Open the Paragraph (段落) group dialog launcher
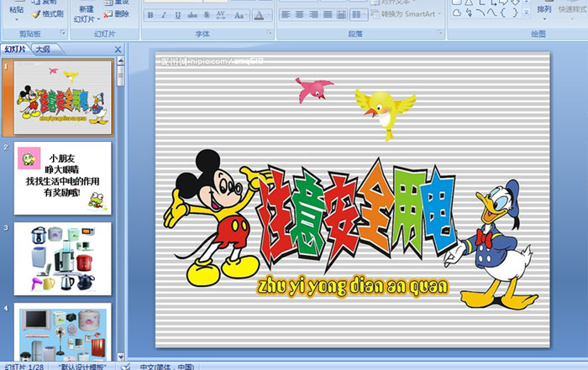The width and height of the screenshot is (588, 370). point(440,33)
